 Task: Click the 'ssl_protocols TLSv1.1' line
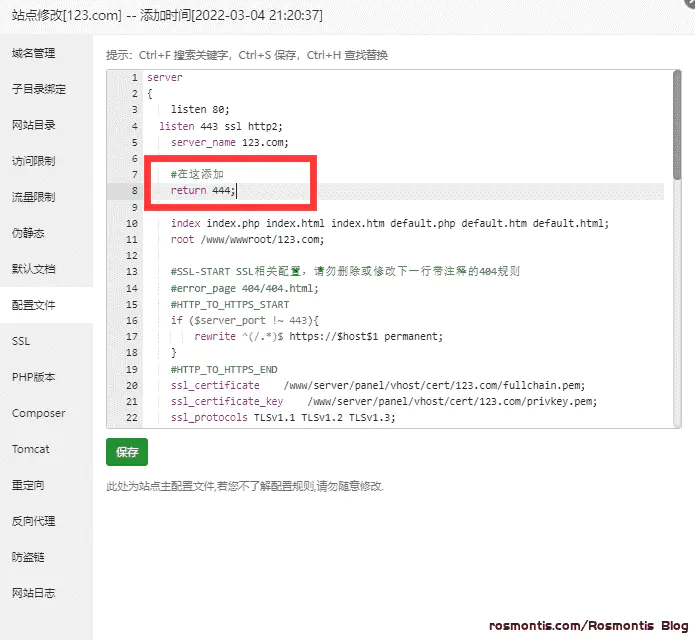click(x=283, y=418)
